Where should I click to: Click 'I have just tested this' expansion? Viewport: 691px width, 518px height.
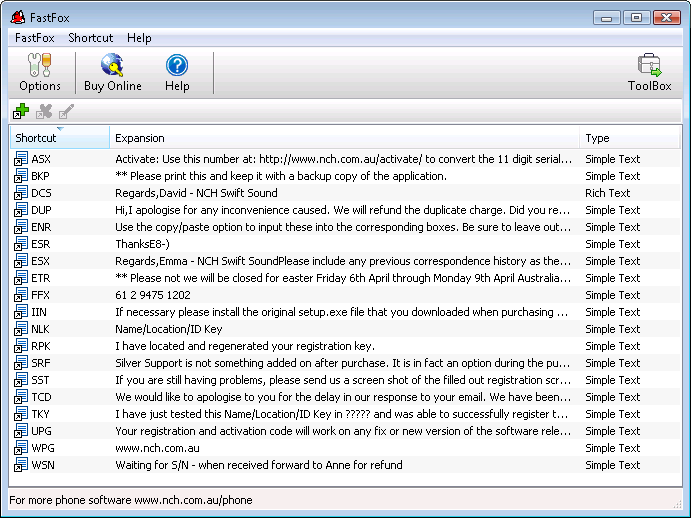click(342, 414)
